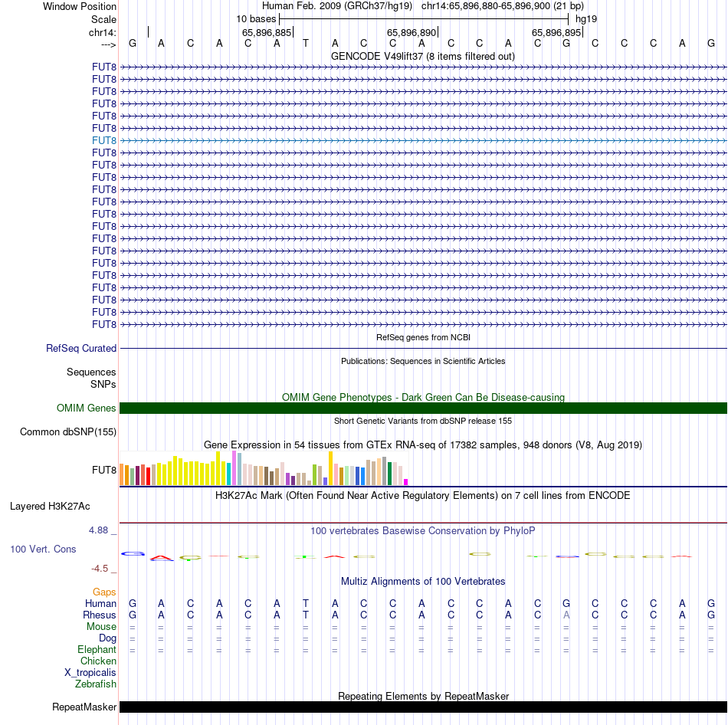Click the Window Position label

point(80,6)
